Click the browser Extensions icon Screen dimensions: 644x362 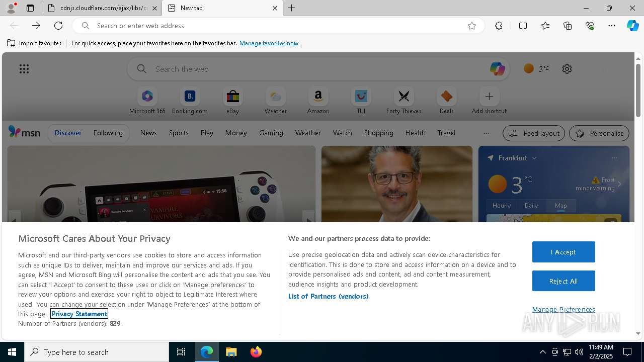click(x=499, y=26)
